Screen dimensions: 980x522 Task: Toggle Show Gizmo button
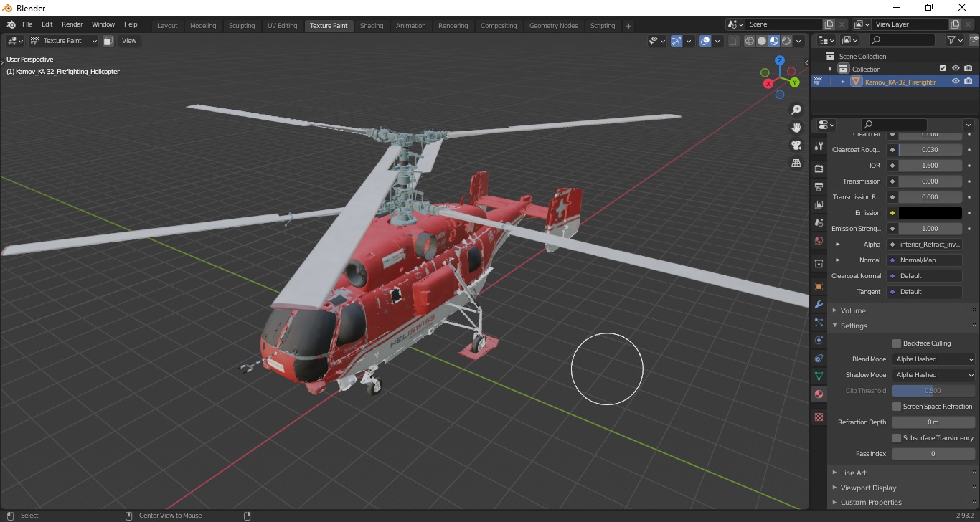[677, 41]
